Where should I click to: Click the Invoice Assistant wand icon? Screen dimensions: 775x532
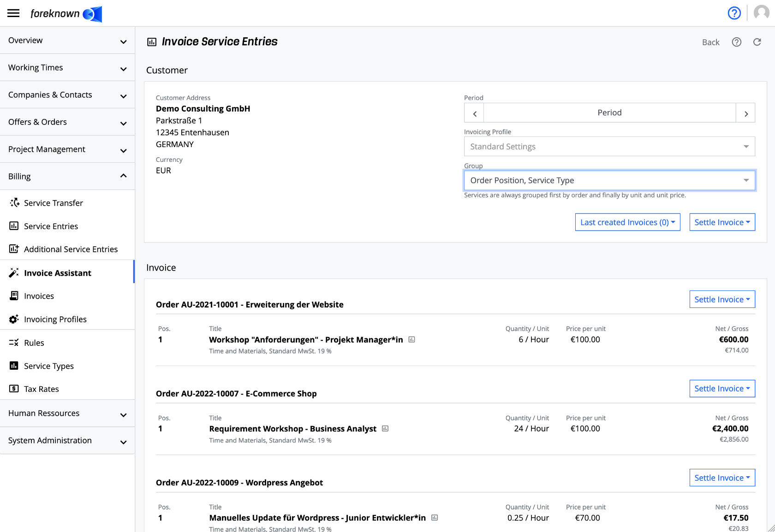tap(14, 273)
